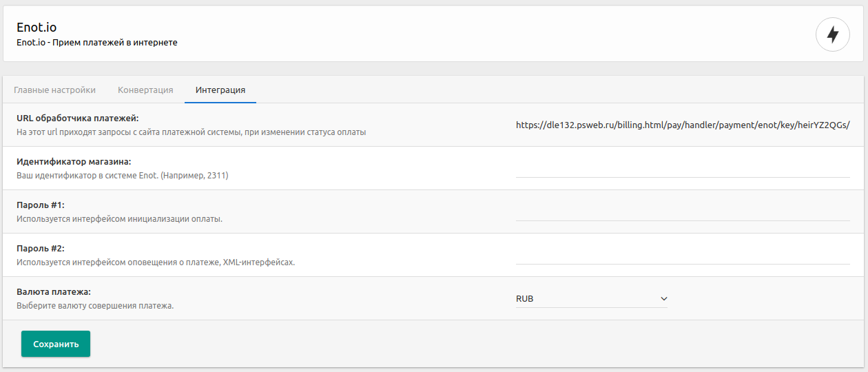Open the RUB currency dropdown
The height and width of the screenshot is (372, 868).
pos(592,298)
